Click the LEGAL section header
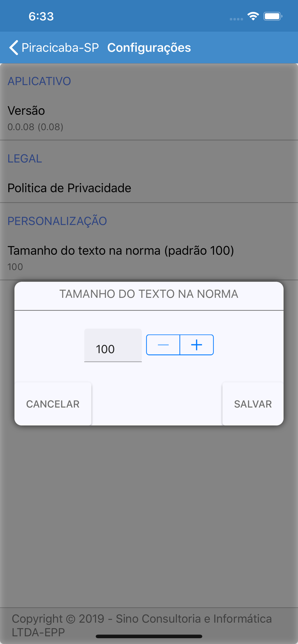Image resolution: width=298 pixels, height=644 pixels. point(25,158)
